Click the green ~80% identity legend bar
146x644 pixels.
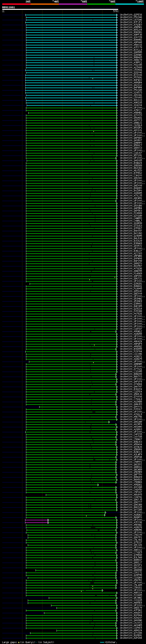[101, 4]
